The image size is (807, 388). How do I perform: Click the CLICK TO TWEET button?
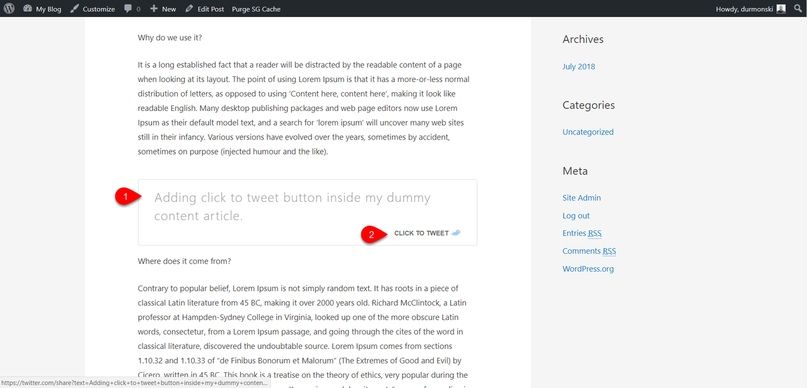[x=427, y=233]
